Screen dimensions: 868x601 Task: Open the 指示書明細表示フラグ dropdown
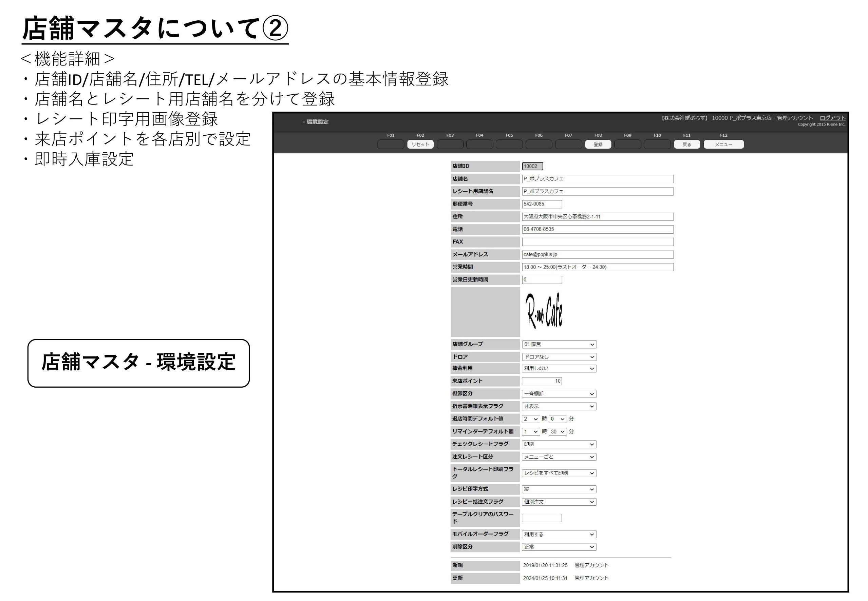[x=559, y=406]
